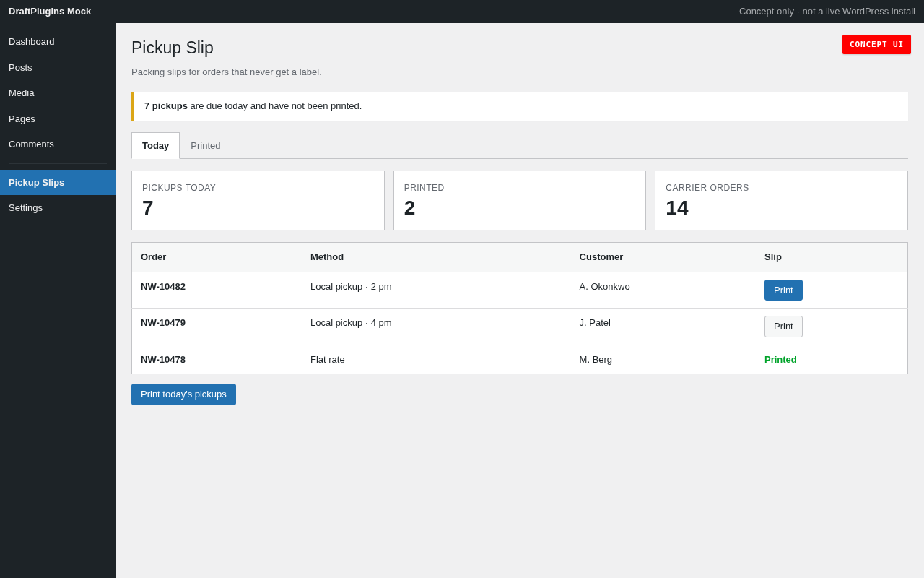Image resolution: width=924 pixels, height=578 pixels.
Task: Click order number NW-10482
Action: pos(163,287)
